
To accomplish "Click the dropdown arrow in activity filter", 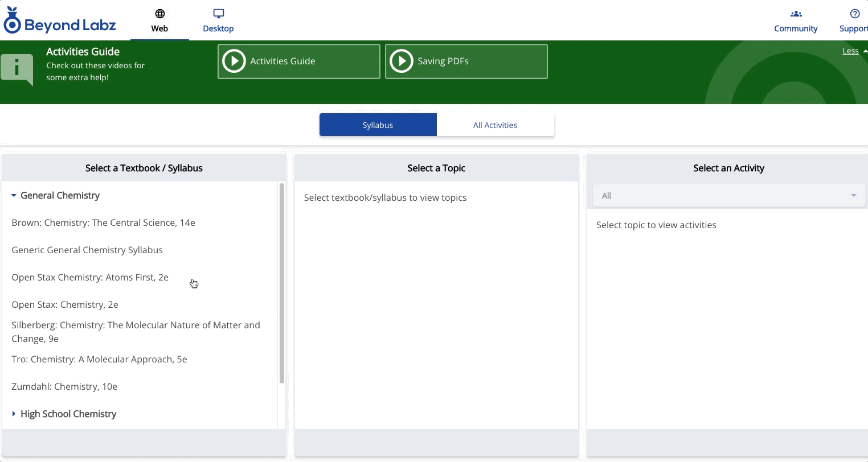I will [854, 196].
